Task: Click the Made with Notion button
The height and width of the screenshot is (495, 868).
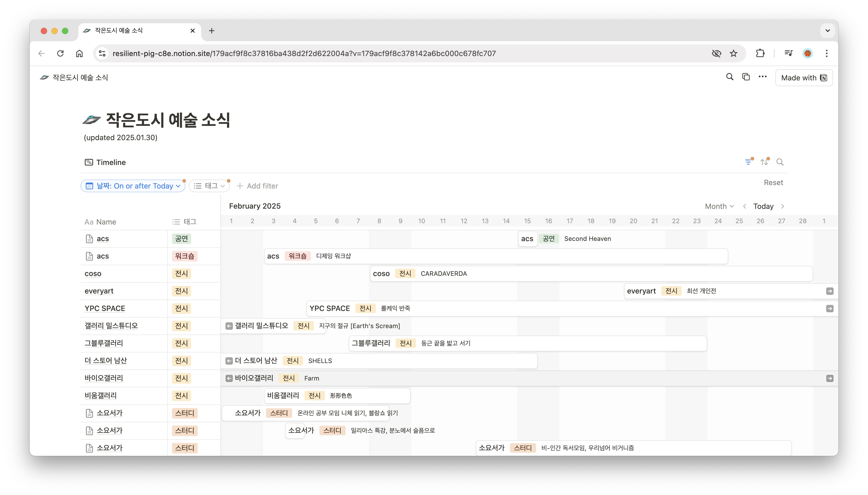Action: (x=804, y=78)
